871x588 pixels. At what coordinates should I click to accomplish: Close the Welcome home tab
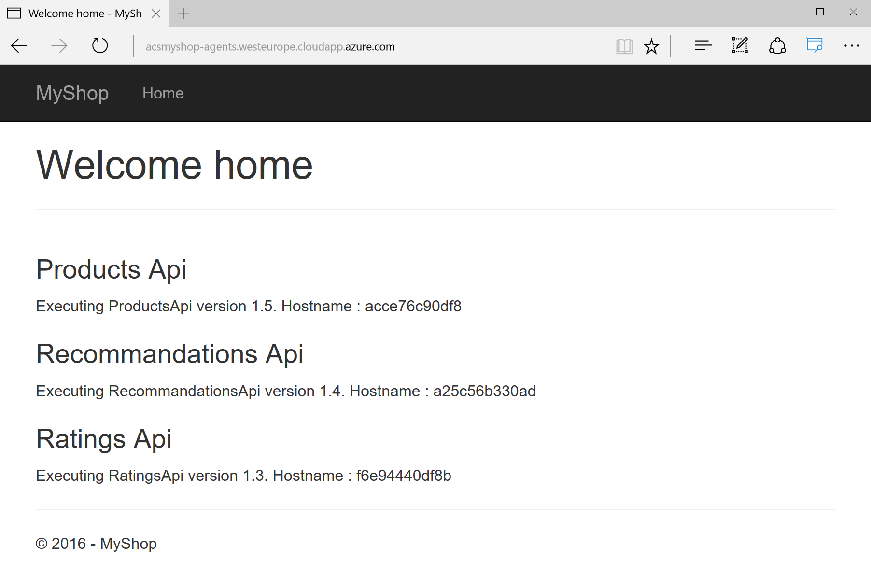point(156,14)
